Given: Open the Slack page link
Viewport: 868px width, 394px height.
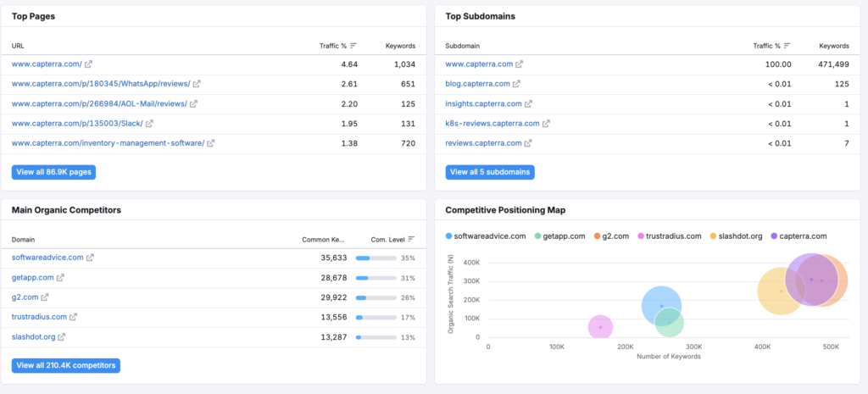Looking at the screenshot, I should pos(77,124).
